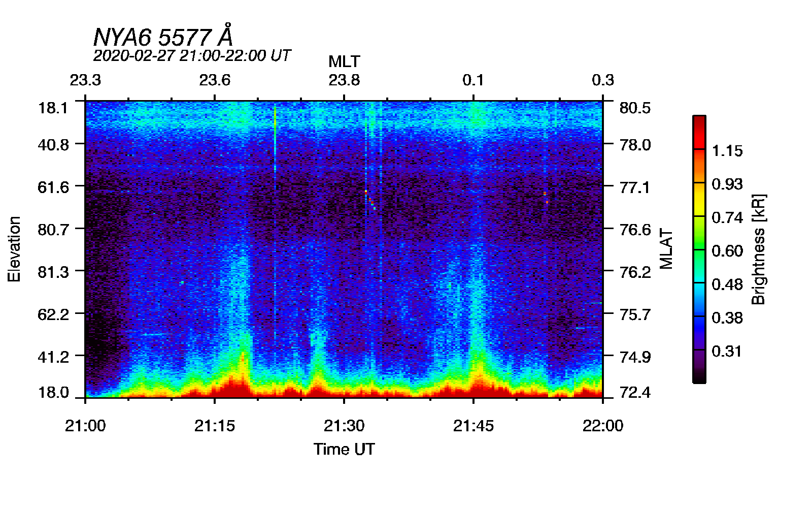This screenshot has height=508, width=812.
Task: Click elevation tick value '62.2'
Action: coord(53,314)
